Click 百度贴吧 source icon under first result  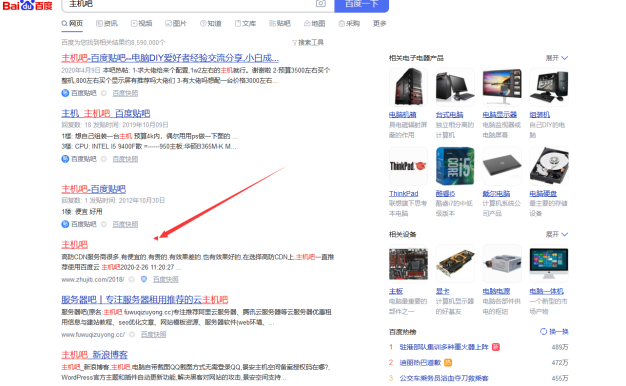(65, 93)
